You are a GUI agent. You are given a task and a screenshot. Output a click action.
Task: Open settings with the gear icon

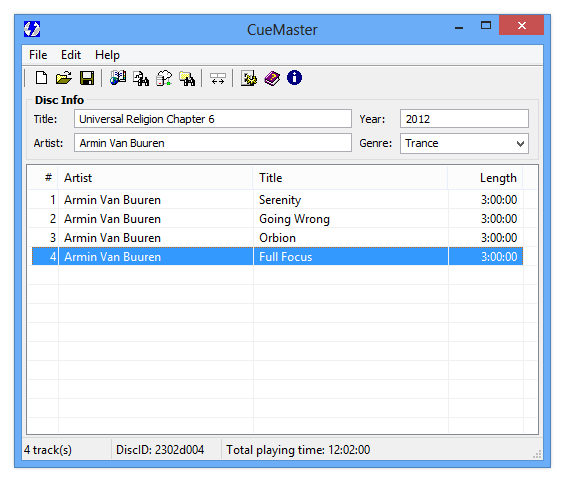pyautogui.click(x=249, y=78)
